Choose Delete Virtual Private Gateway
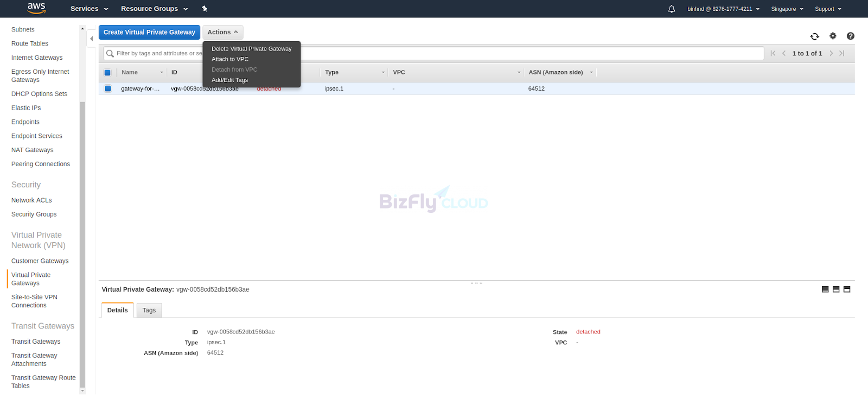 (x=252, y=49)
